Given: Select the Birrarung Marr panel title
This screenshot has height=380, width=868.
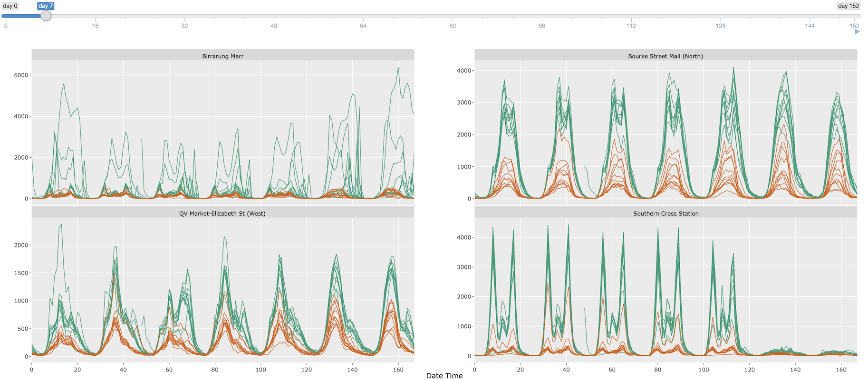Looking at the screenshot, I should point(223,56).
